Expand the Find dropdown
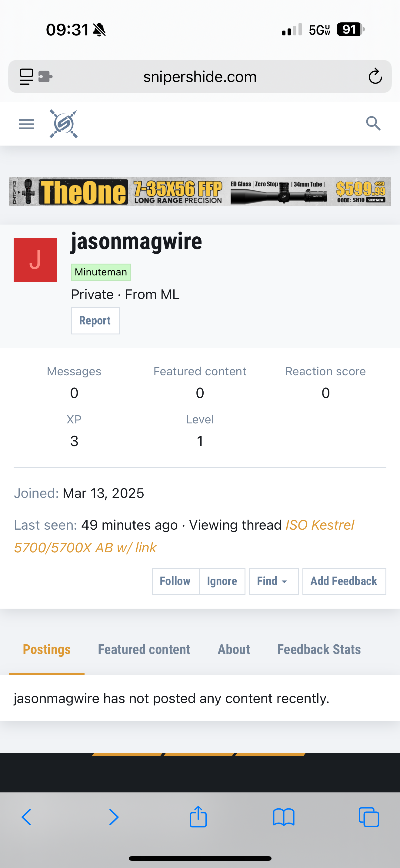Screen dimensions: 400x868 (274, 581)
